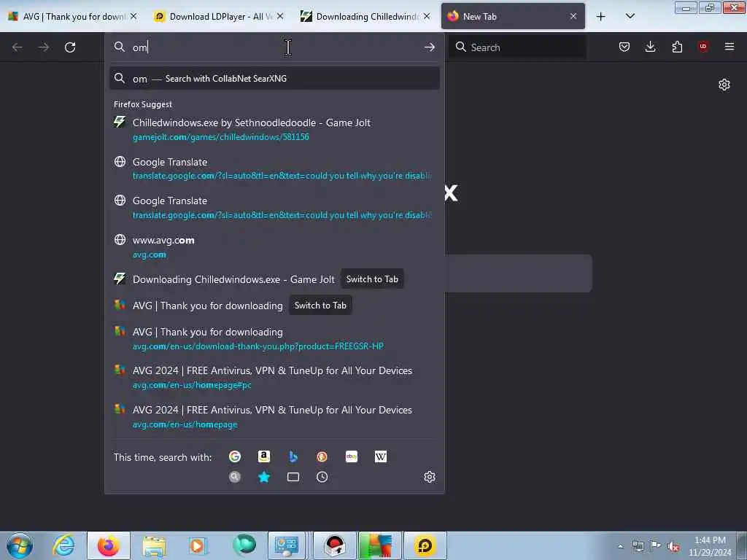Search this time with Amazon
747x560 pixels.
pyautogui.click(x=264, y=456)
